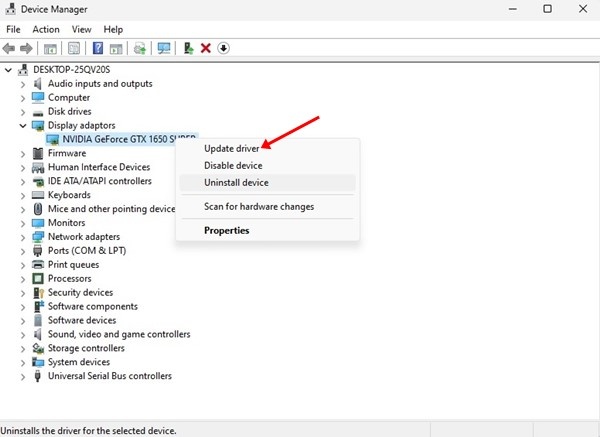The height and width of the screenshot is (437, 600).
Task: Open the View menu
Action: [x=82, y=29]
